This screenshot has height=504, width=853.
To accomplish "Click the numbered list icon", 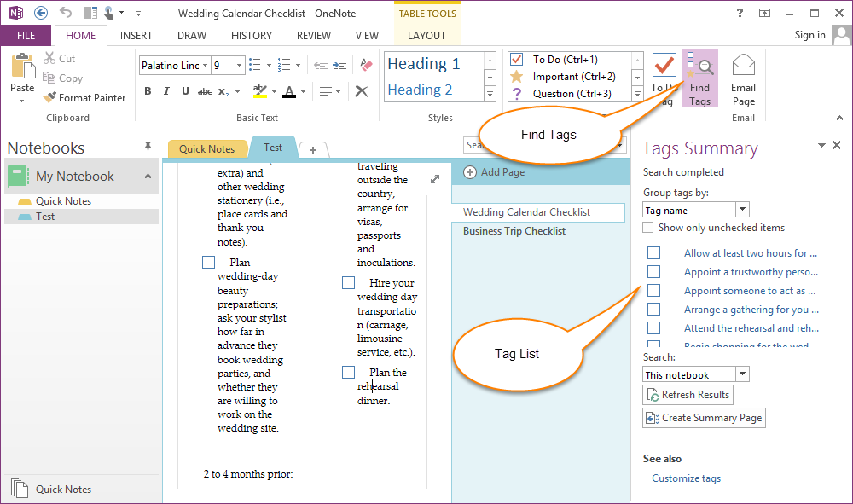I will coord(284,65).
